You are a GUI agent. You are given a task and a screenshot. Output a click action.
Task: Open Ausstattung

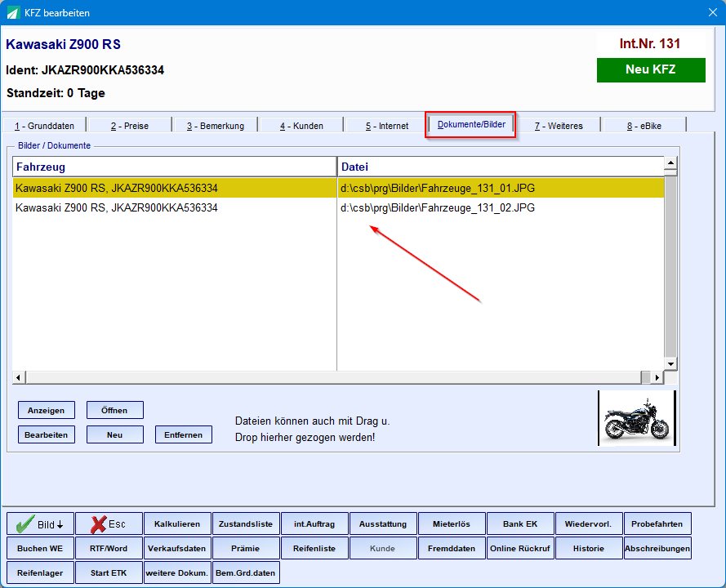383,524
